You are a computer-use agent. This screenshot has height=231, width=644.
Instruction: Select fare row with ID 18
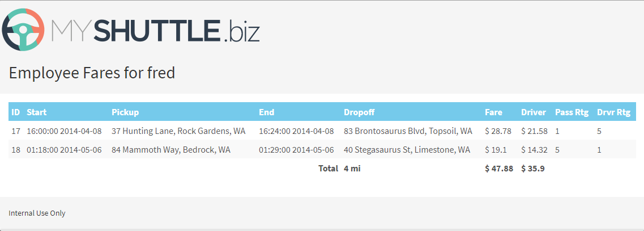[322, 149]
